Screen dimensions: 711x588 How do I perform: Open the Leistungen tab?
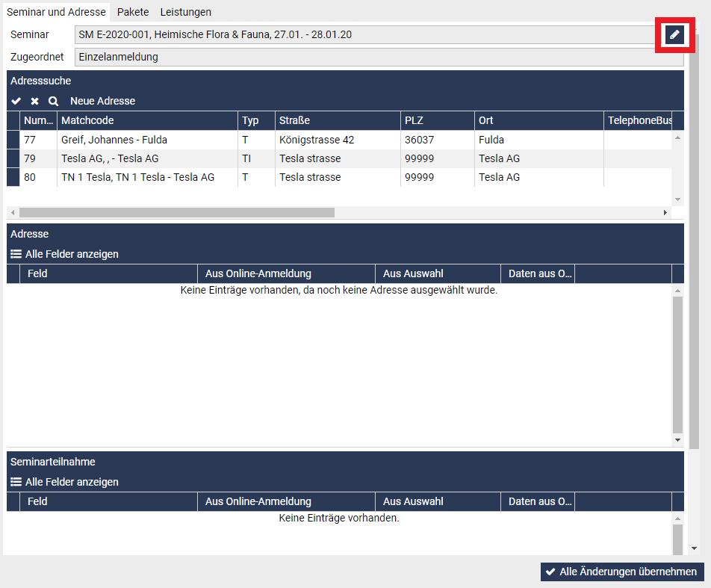(185, 12)
